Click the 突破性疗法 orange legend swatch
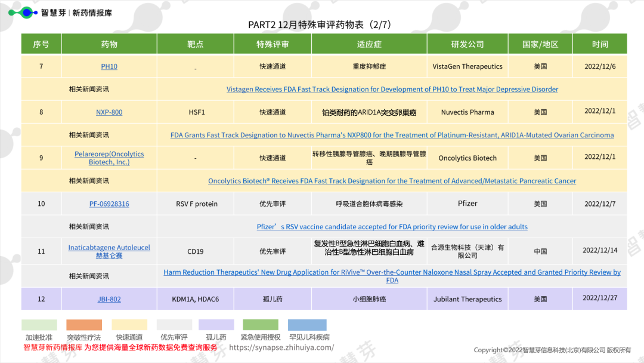The width and height of the screenshot is (644, 363). tap(84, 325)
